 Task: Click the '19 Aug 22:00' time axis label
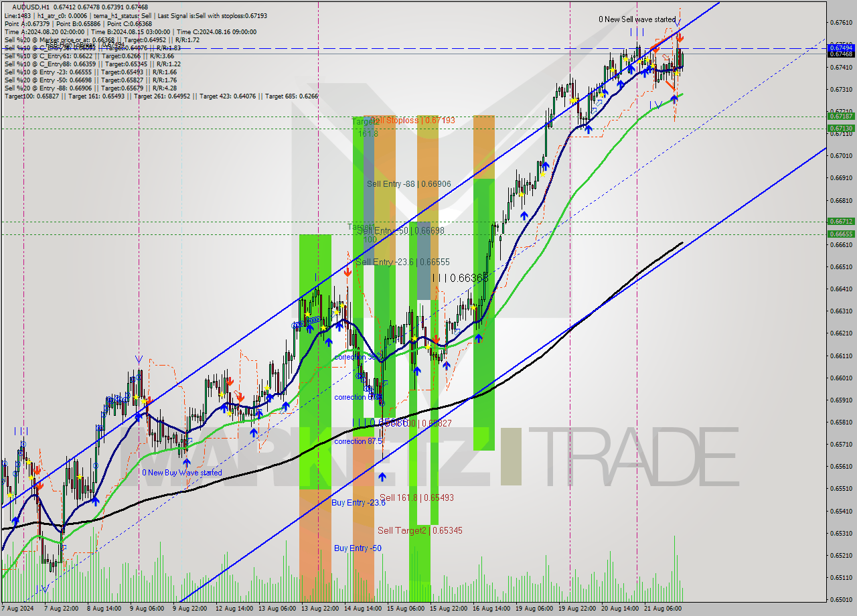(578, 609)
